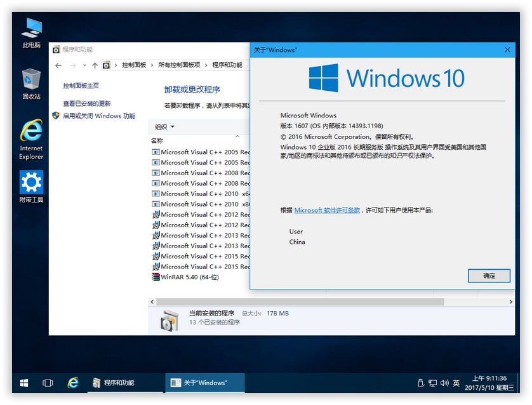
Task: Select first Microsoft Visual C++ 2008 entry
Action: click(200, 173)
